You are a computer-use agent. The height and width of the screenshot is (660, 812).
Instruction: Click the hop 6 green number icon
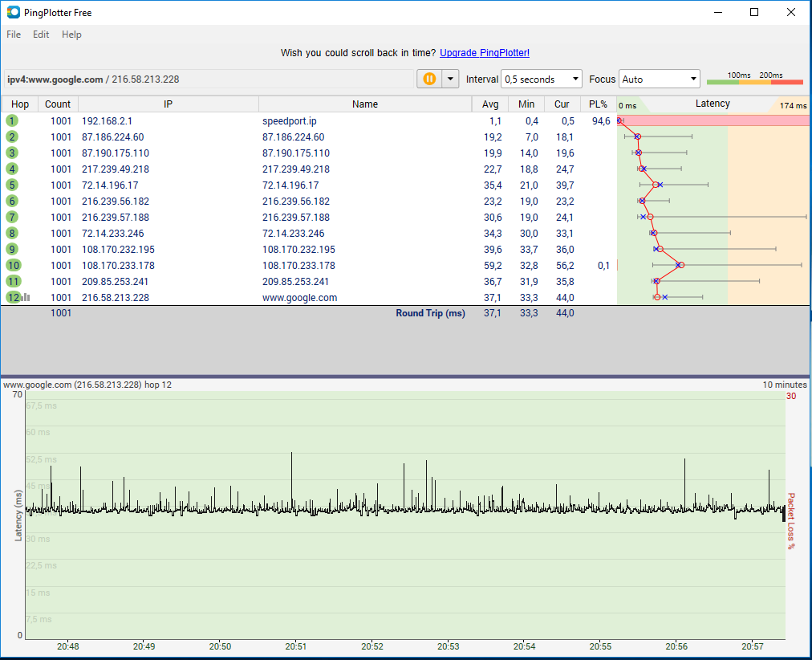click(12, 201)
